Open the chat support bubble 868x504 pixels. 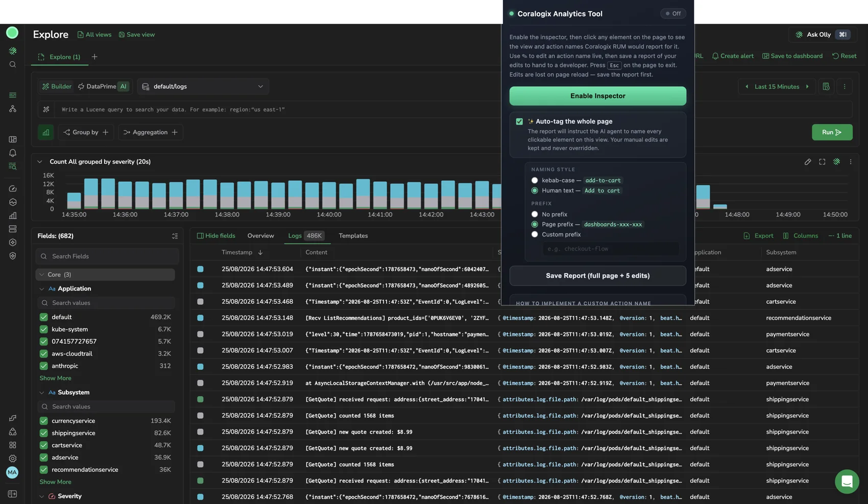[x=847, y=482]
